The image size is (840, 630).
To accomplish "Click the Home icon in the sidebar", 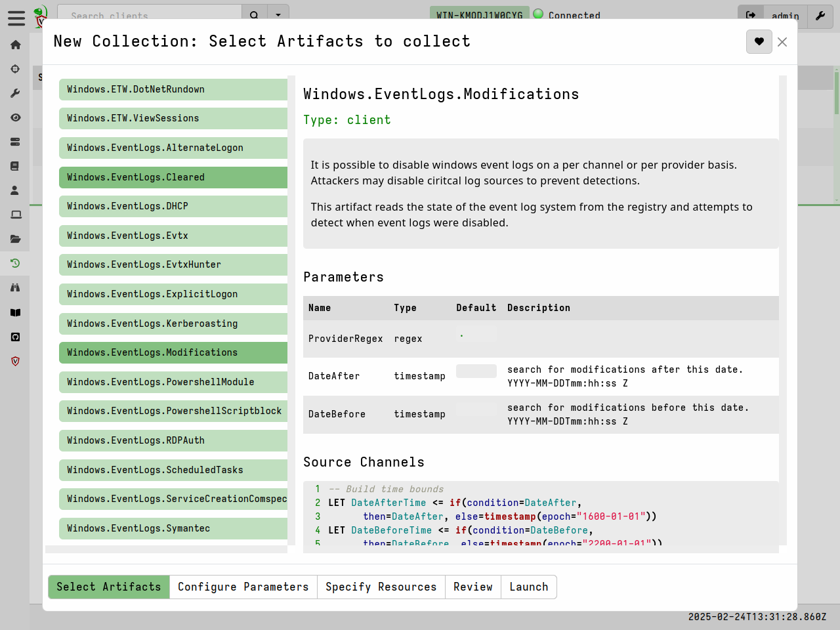I will coord(15,45).
